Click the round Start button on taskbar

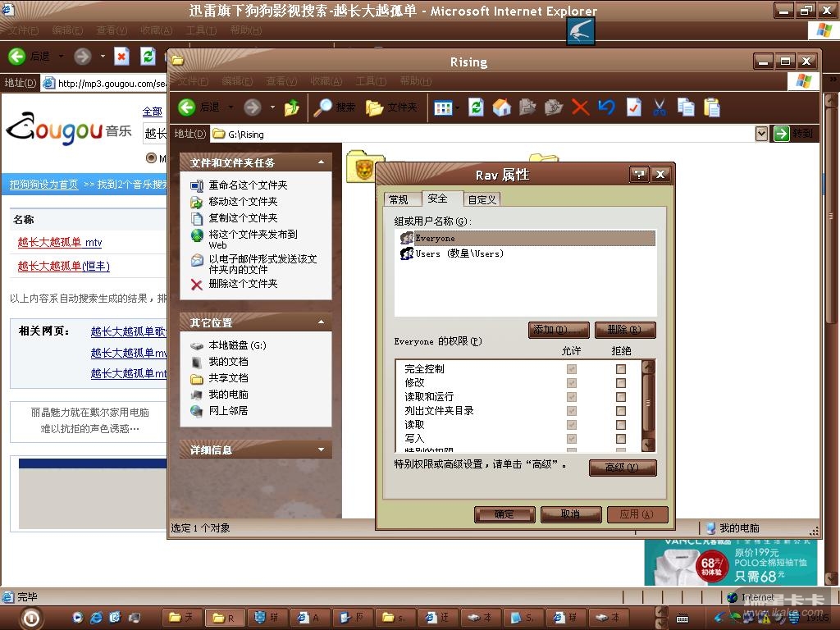31,619
